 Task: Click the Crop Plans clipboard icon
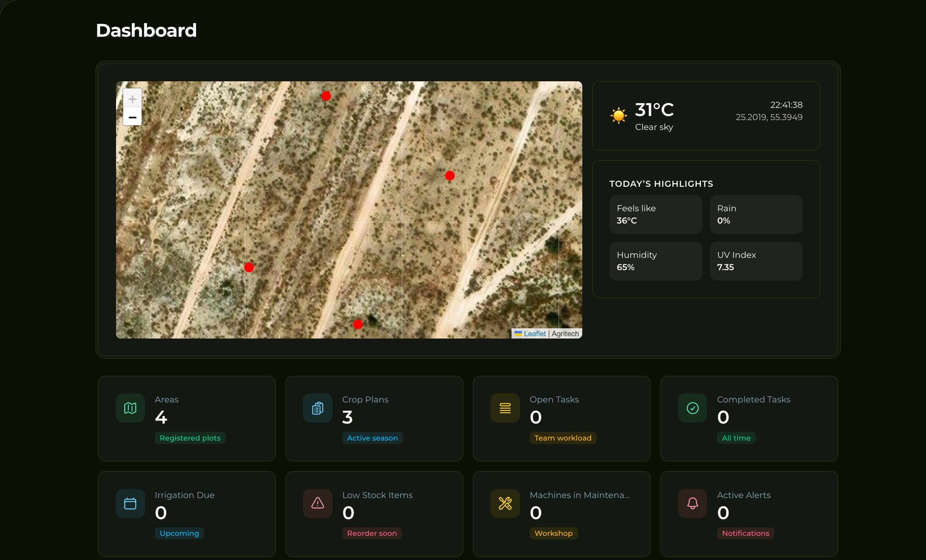click(x=317, y=408)
